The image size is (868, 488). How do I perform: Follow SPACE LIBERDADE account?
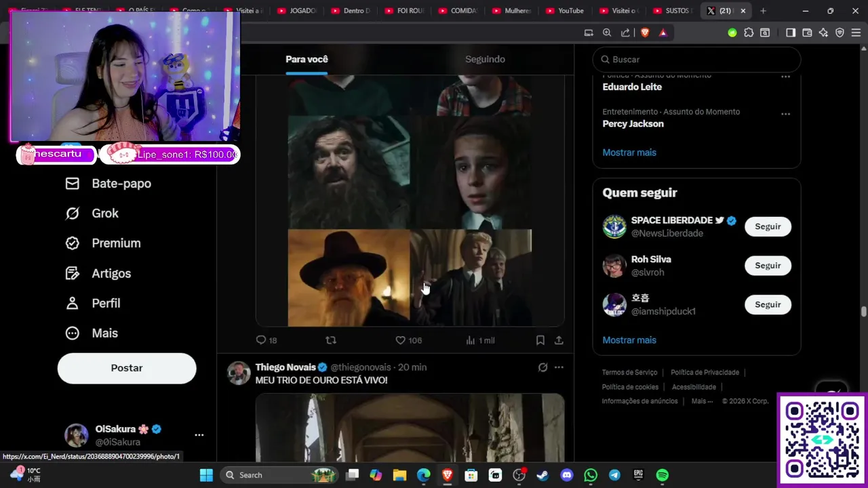point(768,226)
